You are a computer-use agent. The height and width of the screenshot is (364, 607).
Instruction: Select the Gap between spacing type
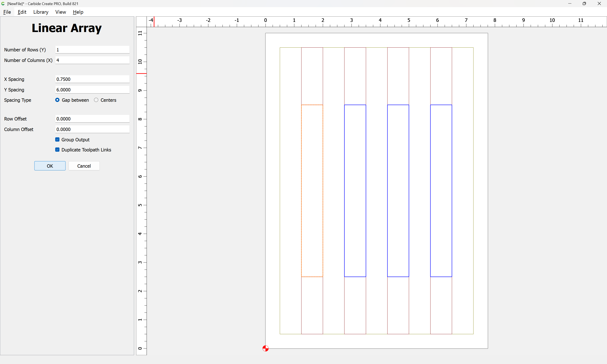pyautogui.click(x=57, y=100)
